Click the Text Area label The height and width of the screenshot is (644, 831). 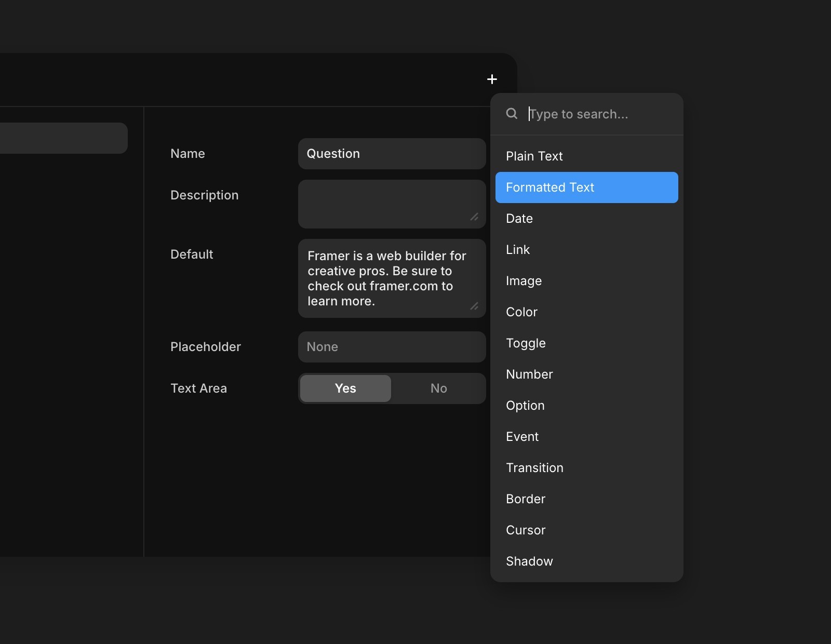pyautogui.click(x=198, y=388)
